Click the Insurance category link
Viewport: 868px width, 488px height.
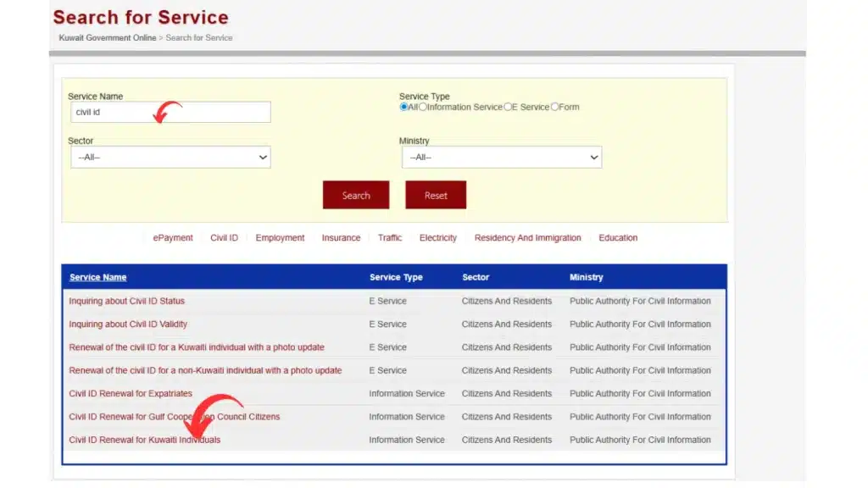(x=341, y=238)
